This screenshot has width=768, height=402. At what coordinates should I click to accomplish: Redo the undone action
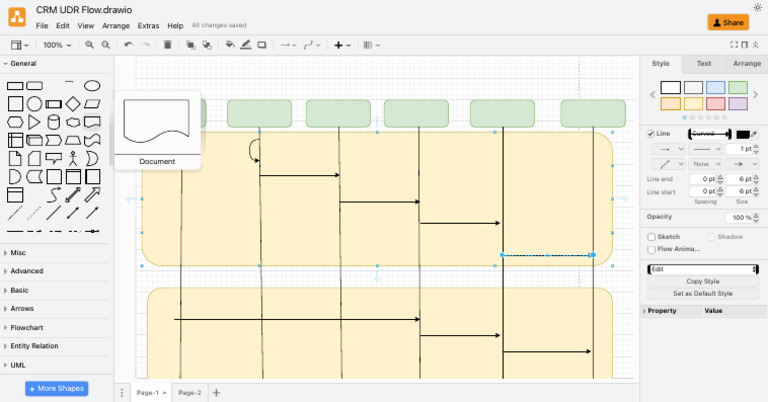coord(145,45)
